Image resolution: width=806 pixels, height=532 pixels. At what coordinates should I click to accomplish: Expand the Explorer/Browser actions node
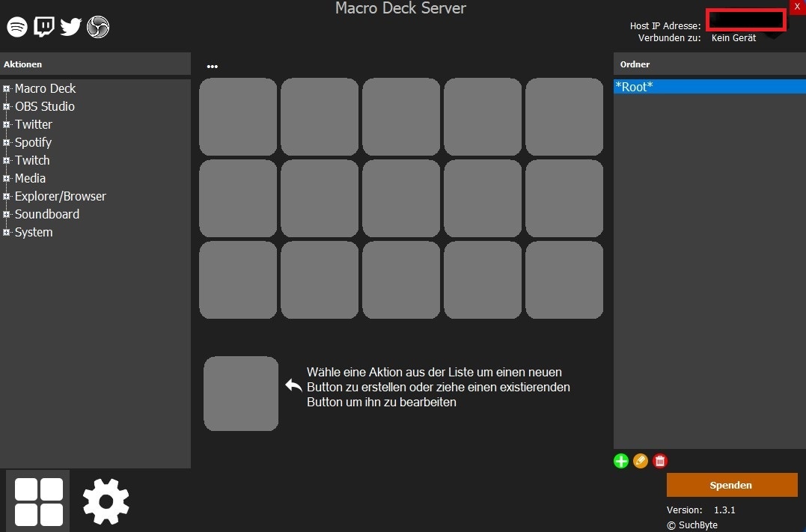6,197
